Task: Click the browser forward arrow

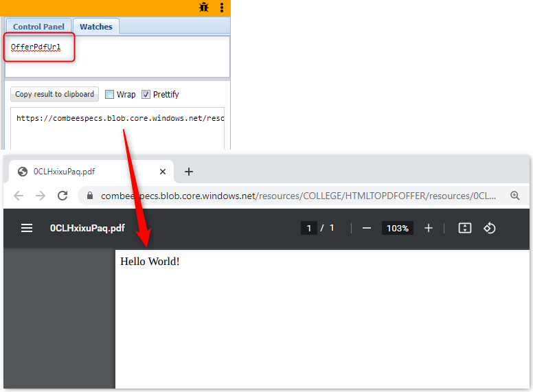Action: [41, 196]
